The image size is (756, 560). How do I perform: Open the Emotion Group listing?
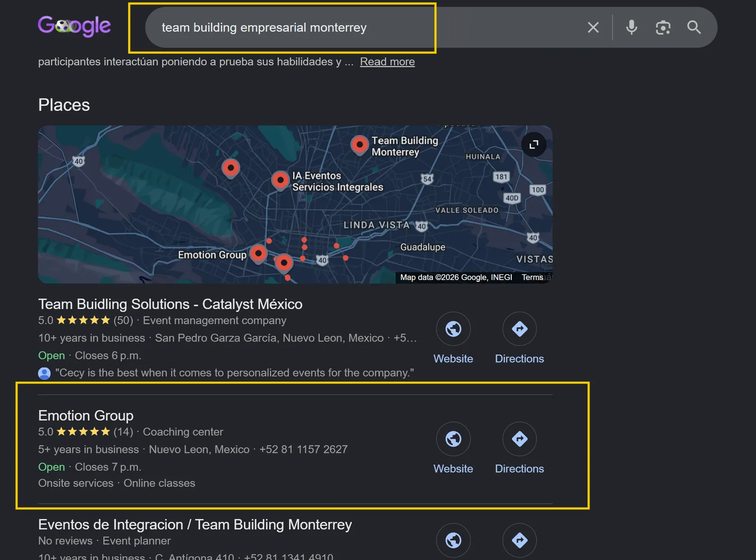coord(86,416)
